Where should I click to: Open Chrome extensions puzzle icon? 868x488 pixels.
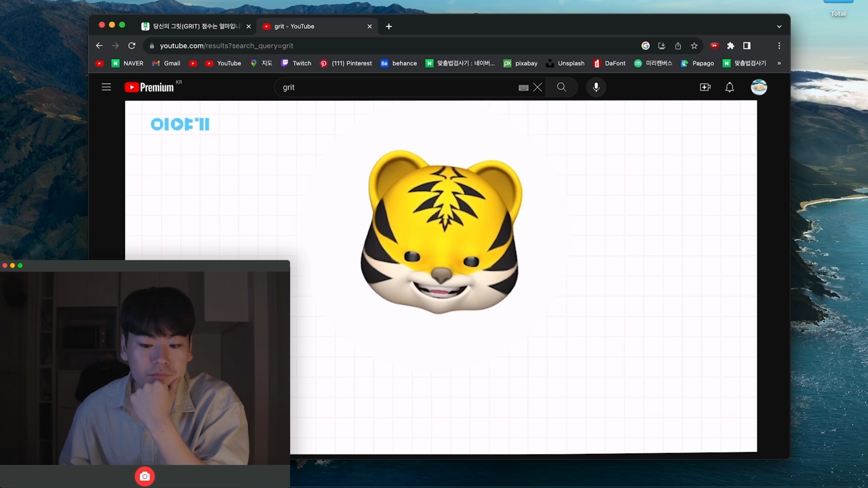tap(730, 46)
